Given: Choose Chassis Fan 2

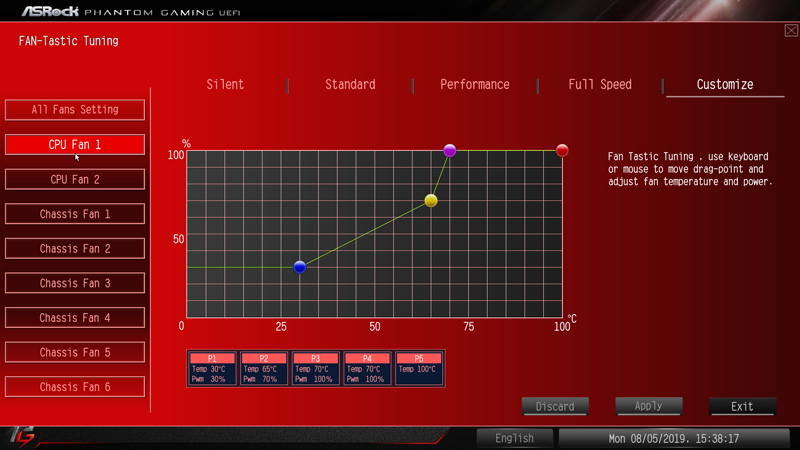Looking at the screenshot, I should pyautogui.click(x=75, y=248).
